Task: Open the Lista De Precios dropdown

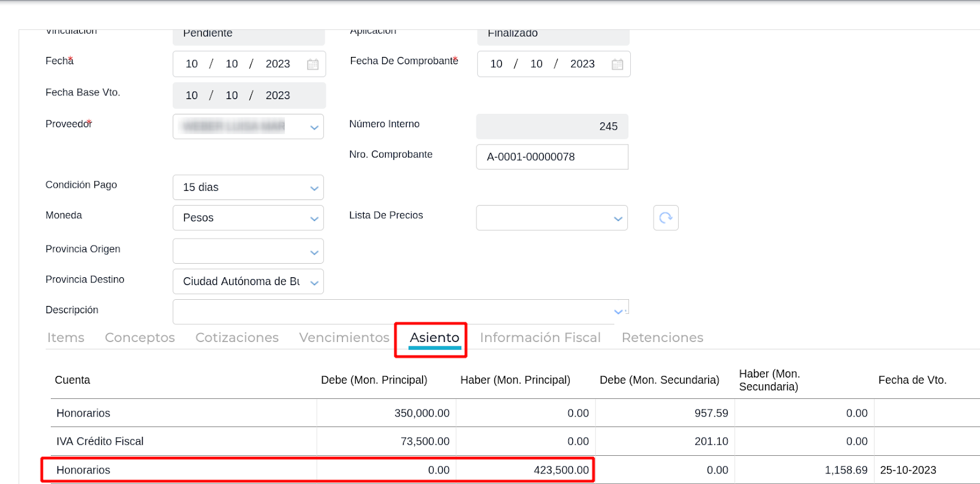Action: (x=618, y=218)
